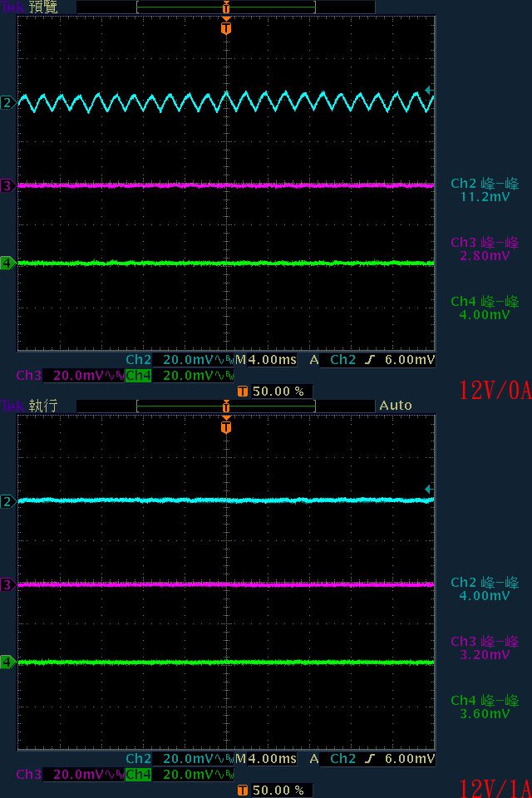
Task: Click the Ch2 ground marker in the 執行 capture
Action: click(x=7, y=502)
